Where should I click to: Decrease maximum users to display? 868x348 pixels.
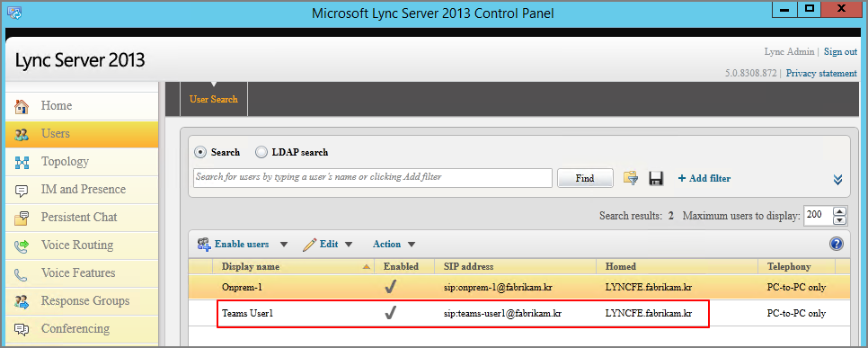840,220
